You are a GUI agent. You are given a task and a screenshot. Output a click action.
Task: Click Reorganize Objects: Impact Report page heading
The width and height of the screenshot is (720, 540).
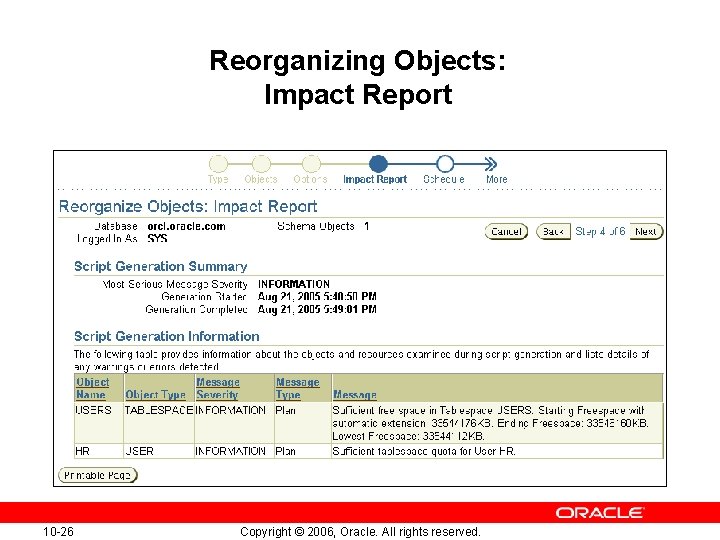click(x=188, y=206)
